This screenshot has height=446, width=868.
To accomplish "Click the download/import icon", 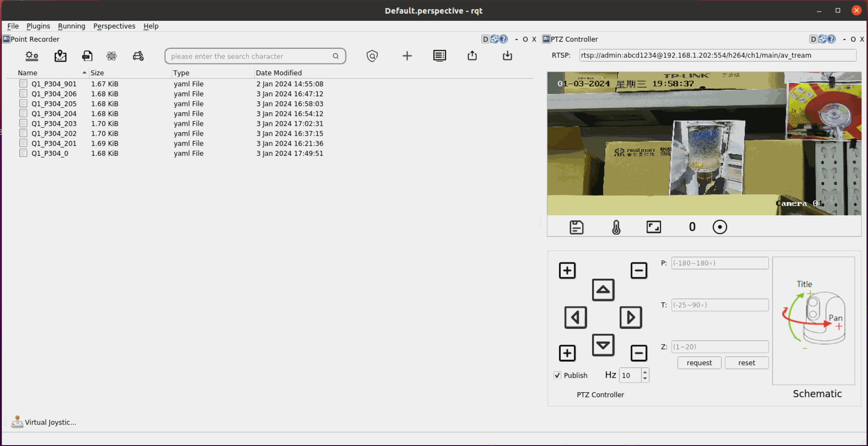I will coord(507,56).
